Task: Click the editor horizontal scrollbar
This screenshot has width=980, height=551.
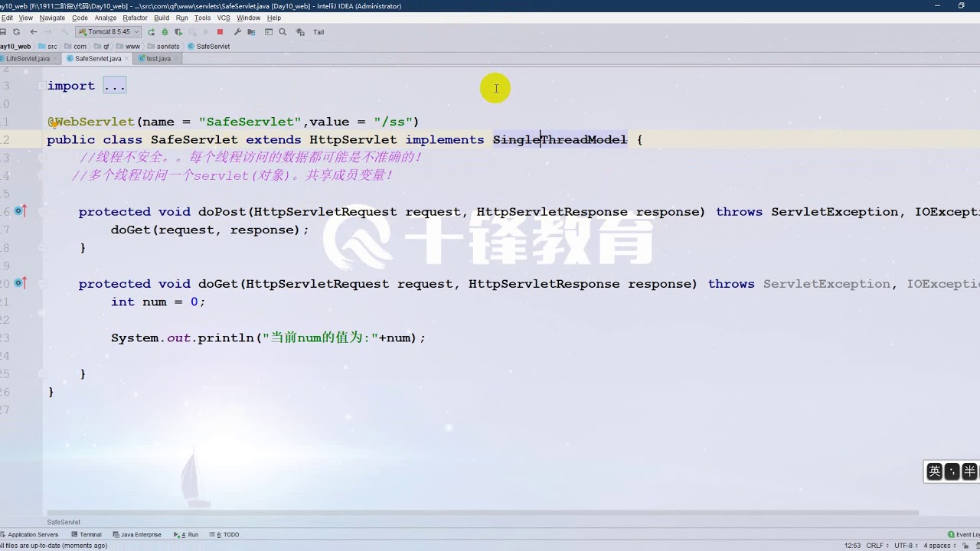Action: [482, 513]
